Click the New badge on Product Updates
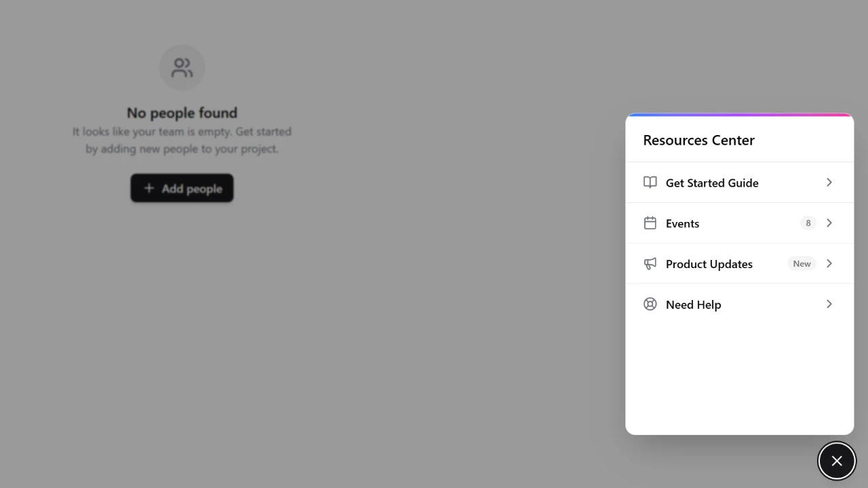868x488 pixels. coord(802,264)
